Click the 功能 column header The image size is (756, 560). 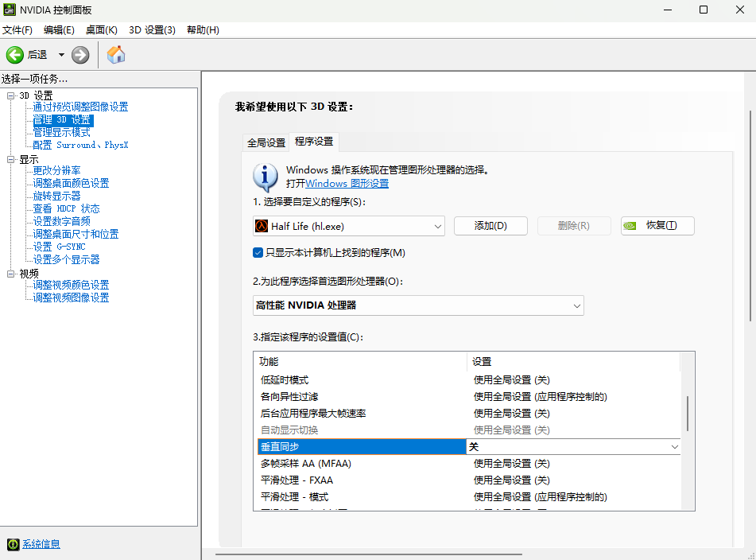click(360, 362)
